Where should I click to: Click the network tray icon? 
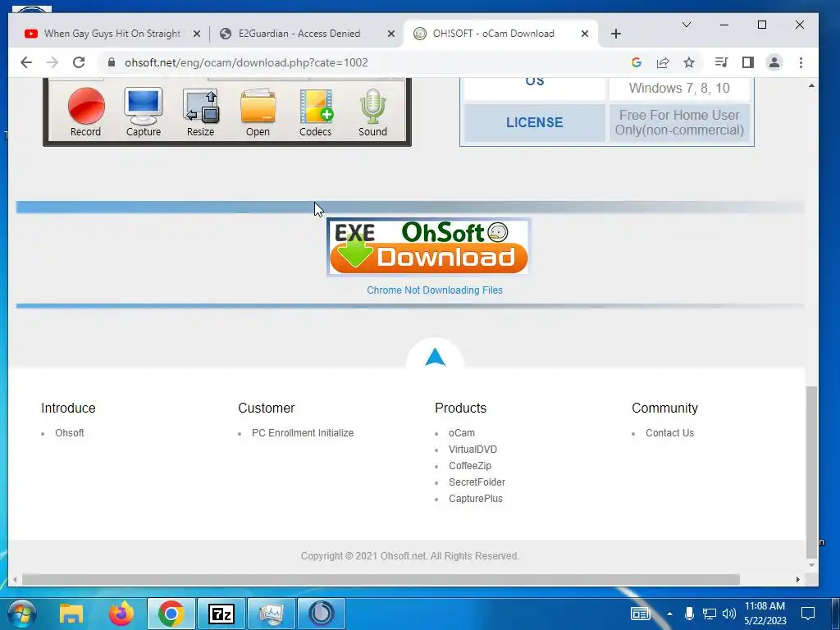(x=710, y=614)
